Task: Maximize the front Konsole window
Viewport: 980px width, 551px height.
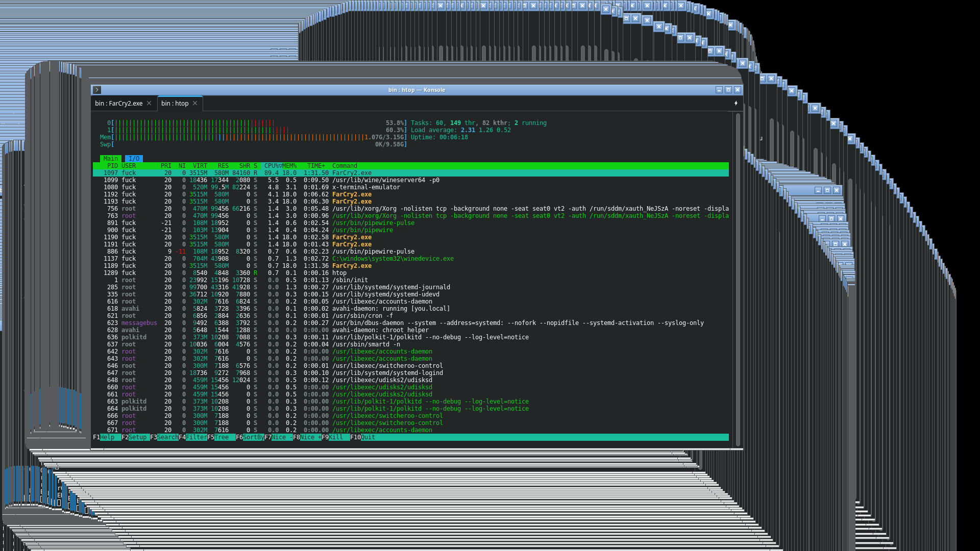Action: pos(728,90)
